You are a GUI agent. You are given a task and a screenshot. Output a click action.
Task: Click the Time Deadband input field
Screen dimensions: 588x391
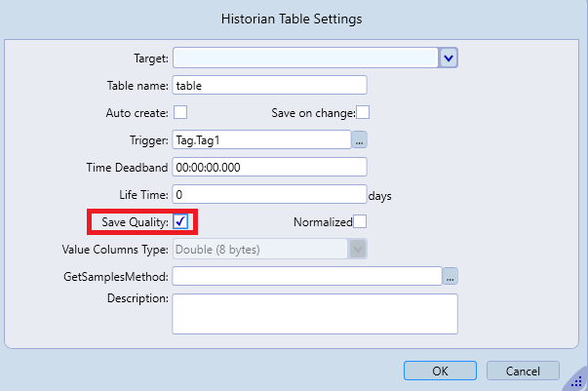pos(269,167)
